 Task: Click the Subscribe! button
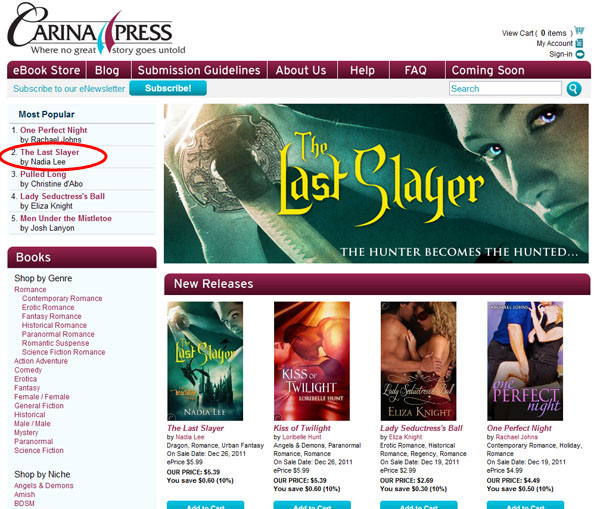(x=168, y=88)
